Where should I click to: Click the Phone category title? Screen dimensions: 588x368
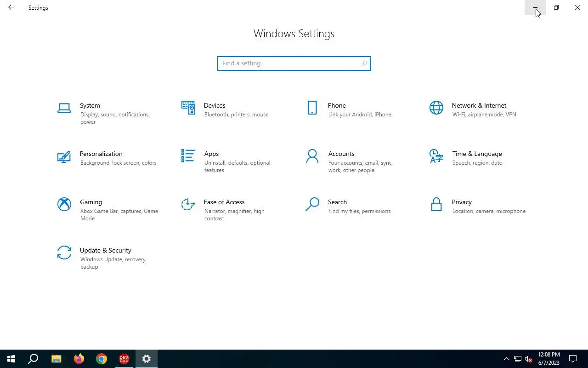[337, 105]
